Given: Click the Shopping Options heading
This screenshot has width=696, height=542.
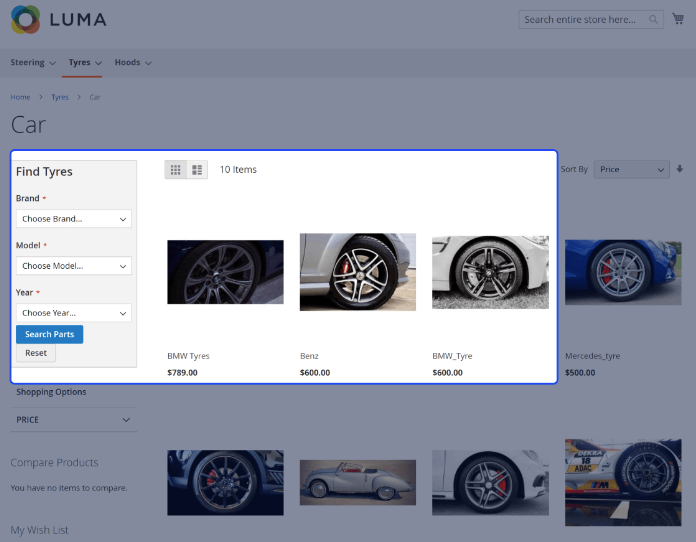Looking at the screenshot, I should tap(51, 392).
